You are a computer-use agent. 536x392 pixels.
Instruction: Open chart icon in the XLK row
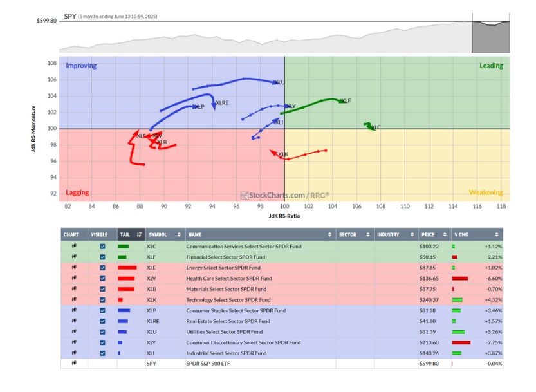[74, 299]
